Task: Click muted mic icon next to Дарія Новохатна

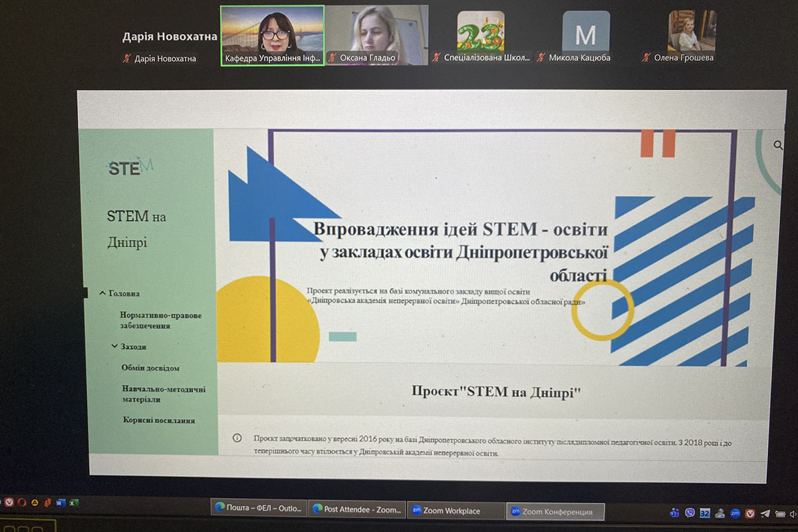Action: pyautogui.click(x=126, y=59)
